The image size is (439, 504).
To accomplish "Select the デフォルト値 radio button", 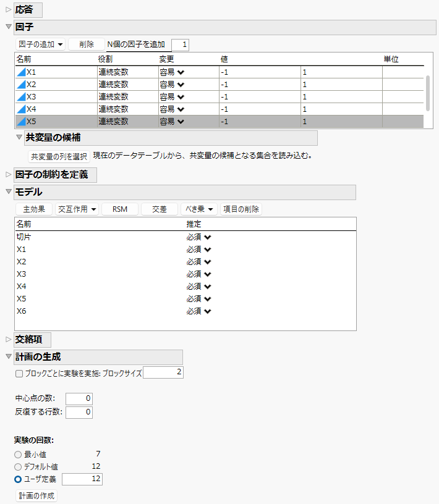I will tap(18, 467).
